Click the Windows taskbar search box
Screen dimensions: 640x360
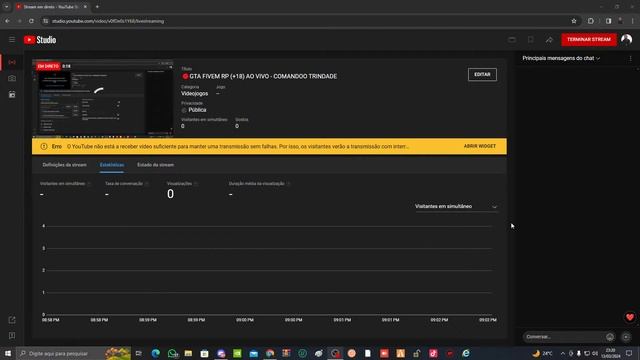[73, 353]
